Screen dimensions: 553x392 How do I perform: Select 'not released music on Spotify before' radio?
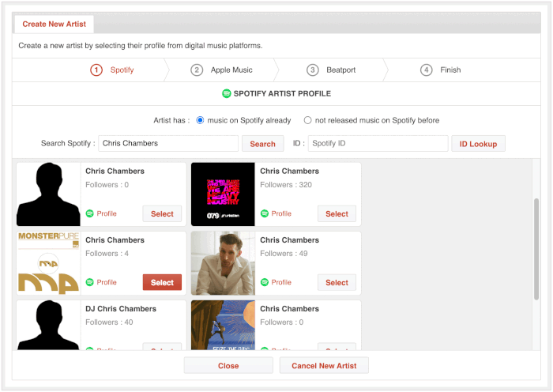pyautogui.click(x=307, y=120)
